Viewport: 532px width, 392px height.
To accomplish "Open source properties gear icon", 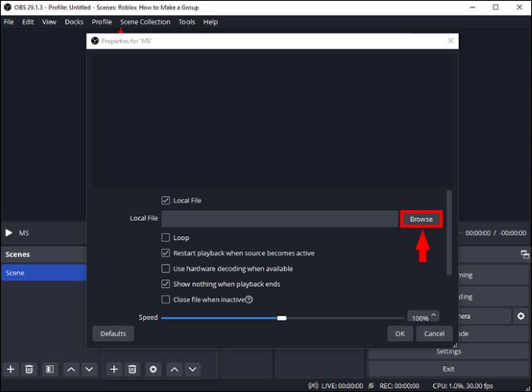I will point(153,368).
